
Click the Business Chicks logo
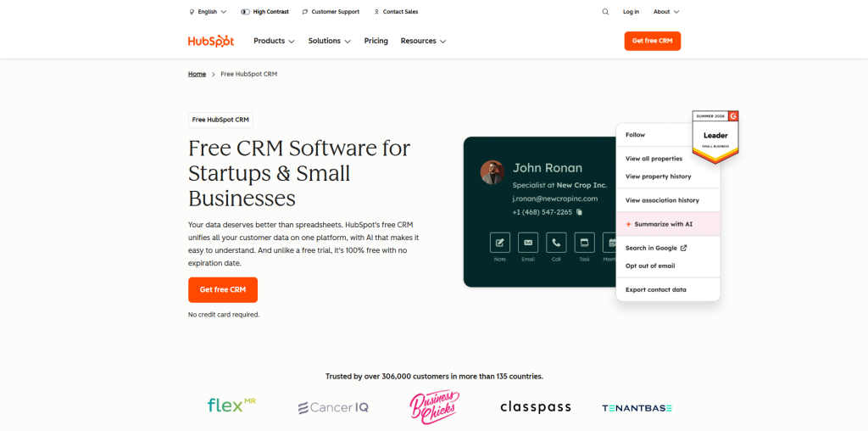(435, 407)
